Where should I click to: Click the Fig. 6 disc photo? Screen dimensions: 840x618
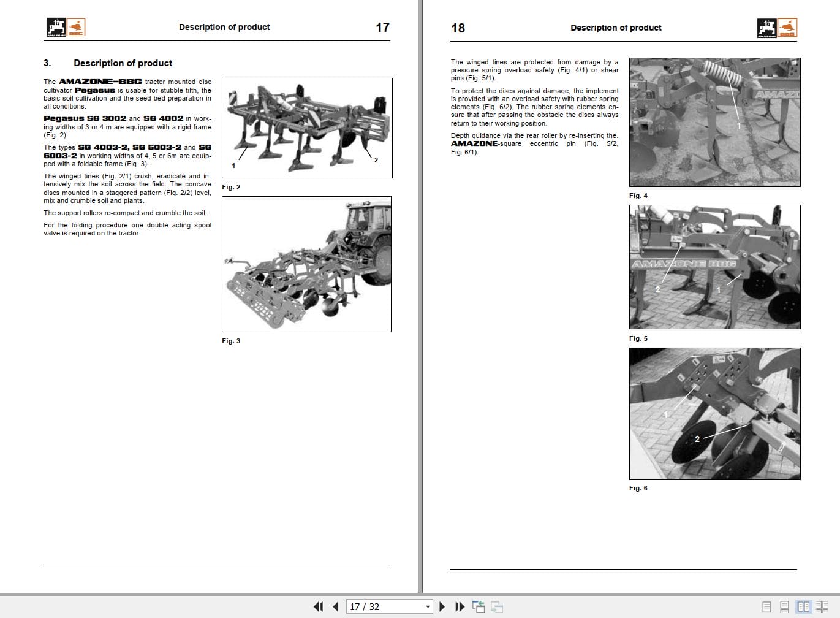pos(714,414)
